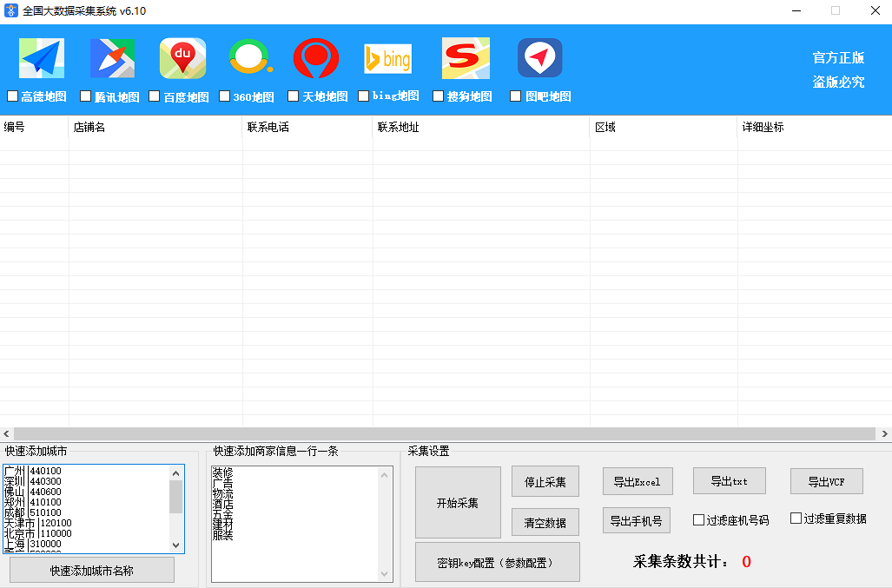Click the 360 map icon

pos(251,59)
